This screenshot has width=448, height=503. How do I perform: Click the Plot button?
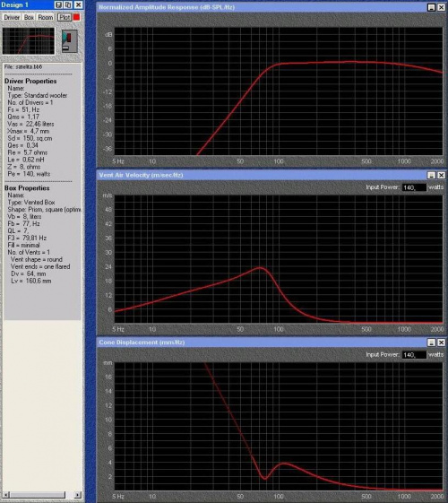click(x=65, y=17)
